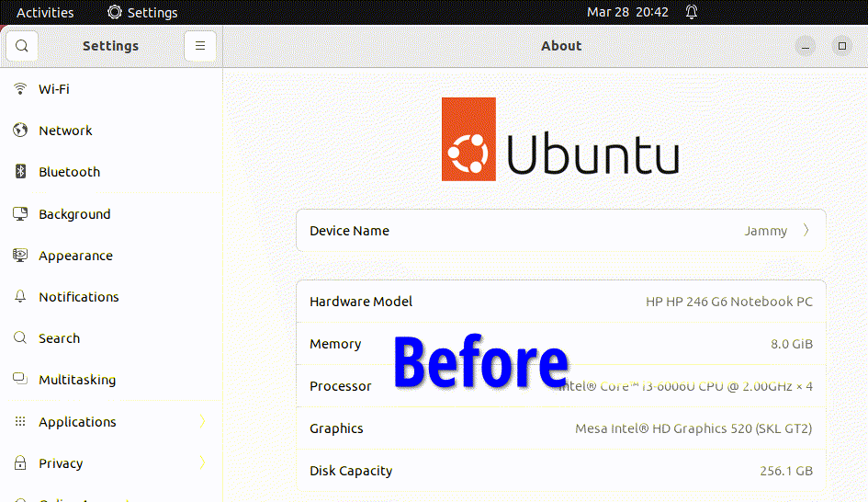Click the Wi-Fi signal icon in sidebar
The width and height of the screenshot is (868, 502).
click(20, 88)
